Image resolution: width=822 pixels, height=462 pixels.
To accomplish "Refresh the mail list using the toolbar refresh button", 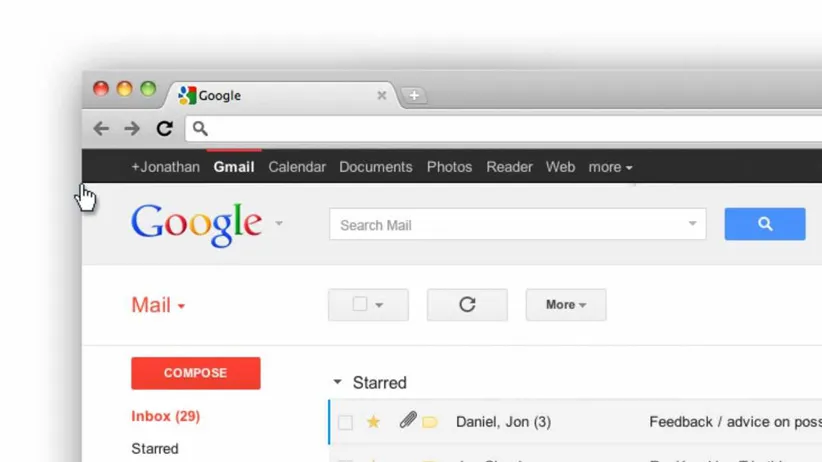I will [x=467, y=305].
